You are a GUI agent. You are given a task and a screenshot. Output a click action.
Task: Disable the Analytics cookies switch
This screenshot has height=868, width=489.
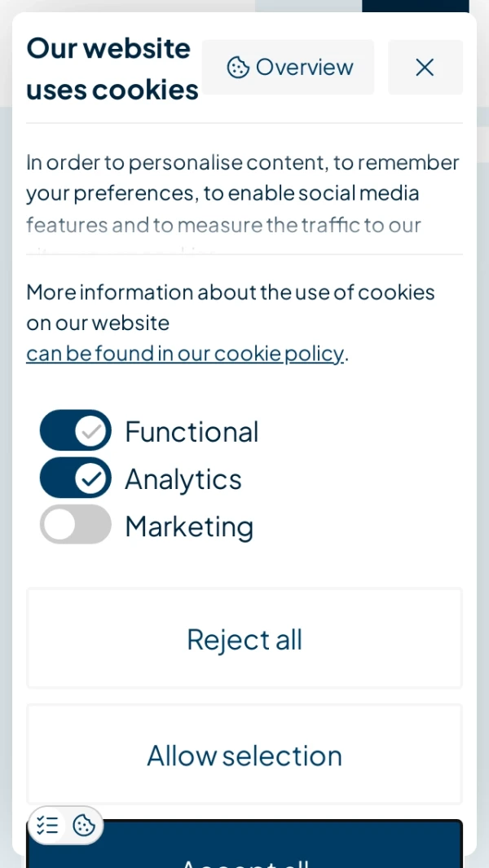(x=76, y=478)
